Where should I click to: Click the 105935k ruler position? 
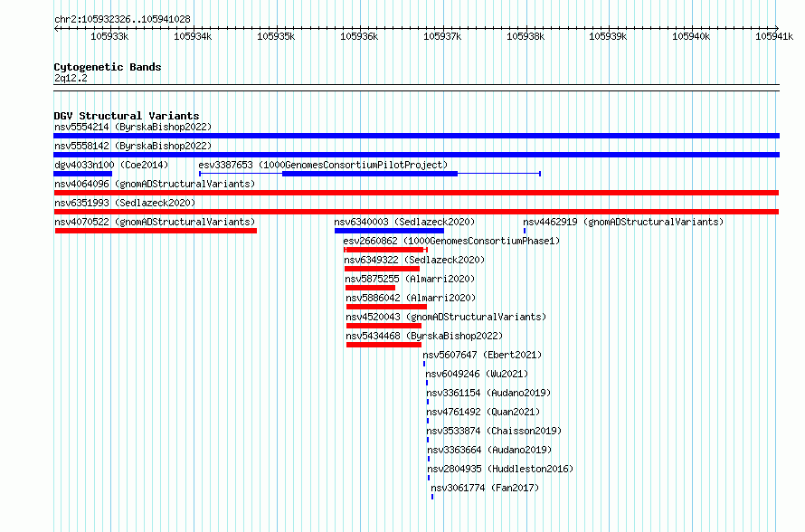click(276, 36)
